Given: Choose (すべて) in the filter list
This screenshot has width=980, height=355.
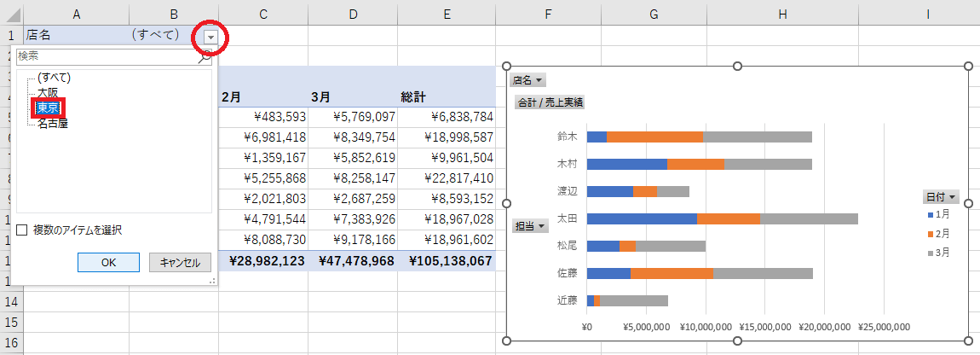Looking at the screenshot, I should click(x=54, y=78).
